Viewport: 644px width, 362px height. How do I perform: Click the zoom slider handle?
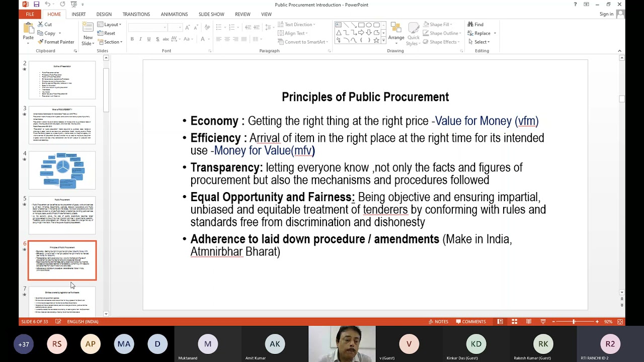pos(574,322)
